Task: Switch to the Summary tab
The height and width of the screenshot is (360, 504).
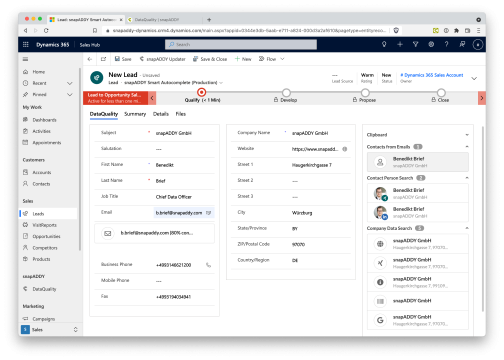Action: coord(135,114)
